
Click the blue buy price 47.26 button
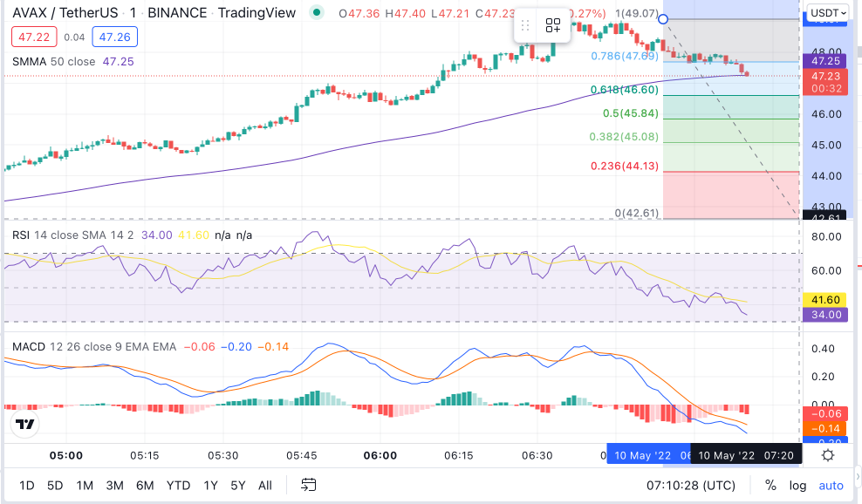coord(115,37)
